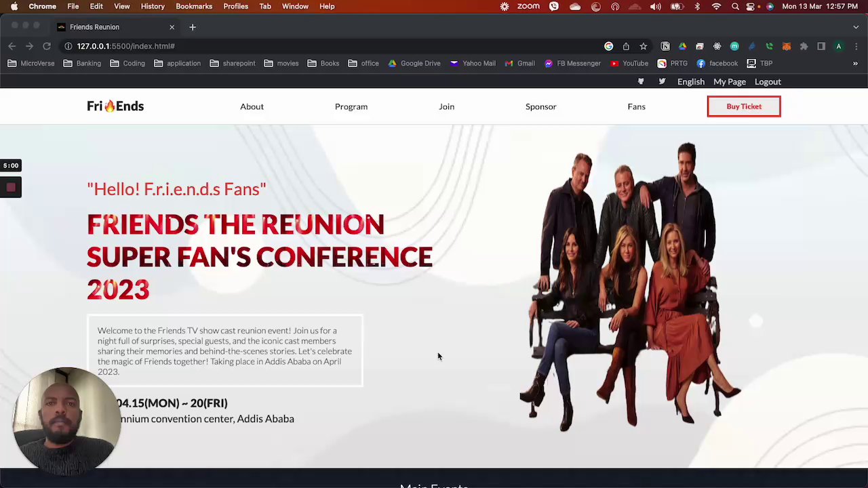This screenshot has height=488, width=868.
Task: Click the Twitter icon in site header
Action: 662,81
